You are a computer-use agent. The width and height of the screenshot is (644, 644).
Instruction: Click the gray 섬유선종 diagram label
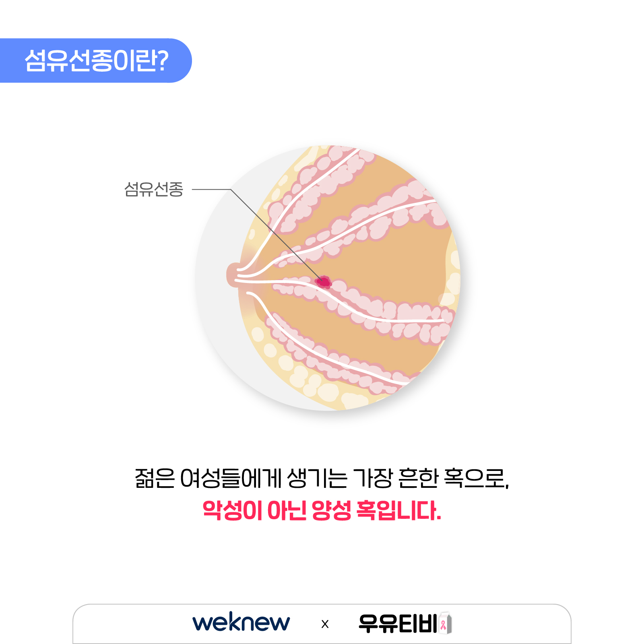154,189
